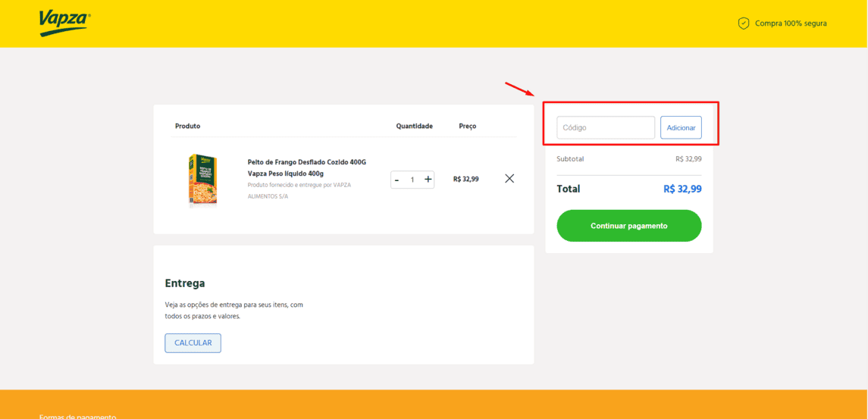Viewport: 868px width, 419px height.
Task: Click the quantity value 1
Action: 412,180
